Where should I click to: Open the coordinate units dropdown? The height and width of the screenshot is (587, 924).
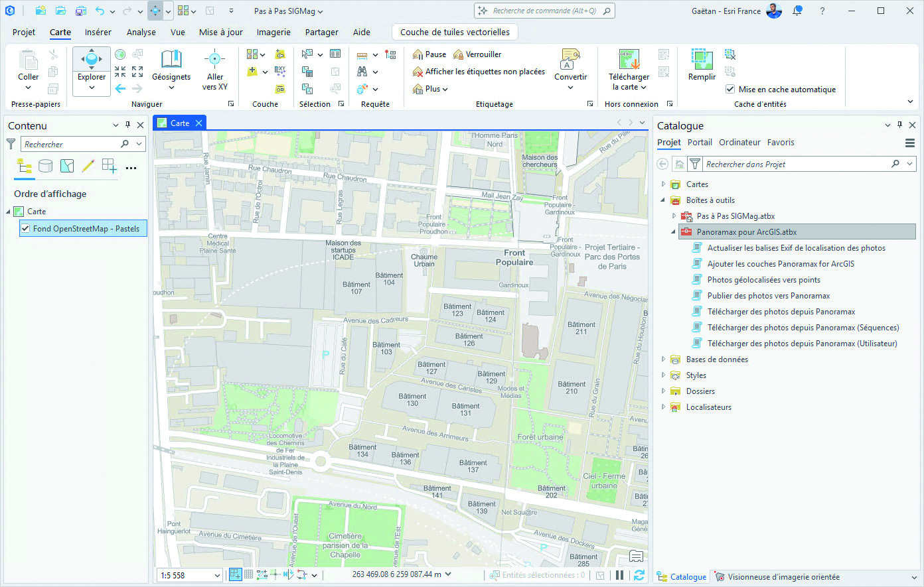(x=448, y=574)
